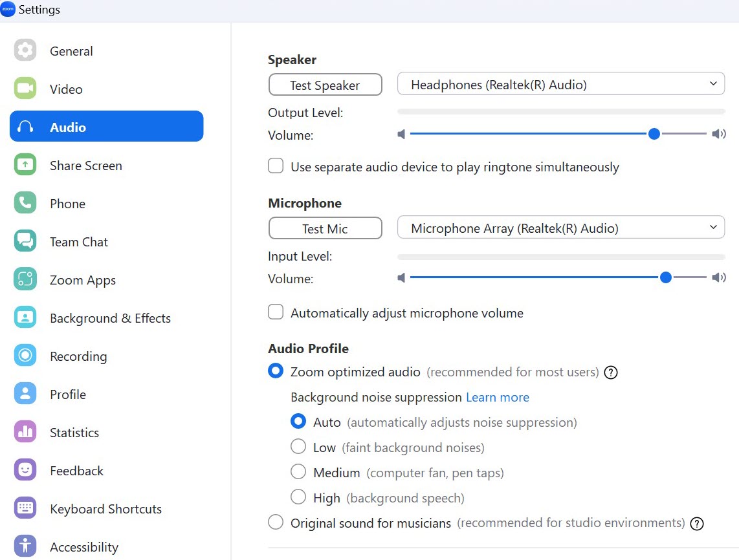Screen dimensions: 739x560
Task: Click the Zoom Apps icon
Action: pyautogui.click(x=25, y=279)
